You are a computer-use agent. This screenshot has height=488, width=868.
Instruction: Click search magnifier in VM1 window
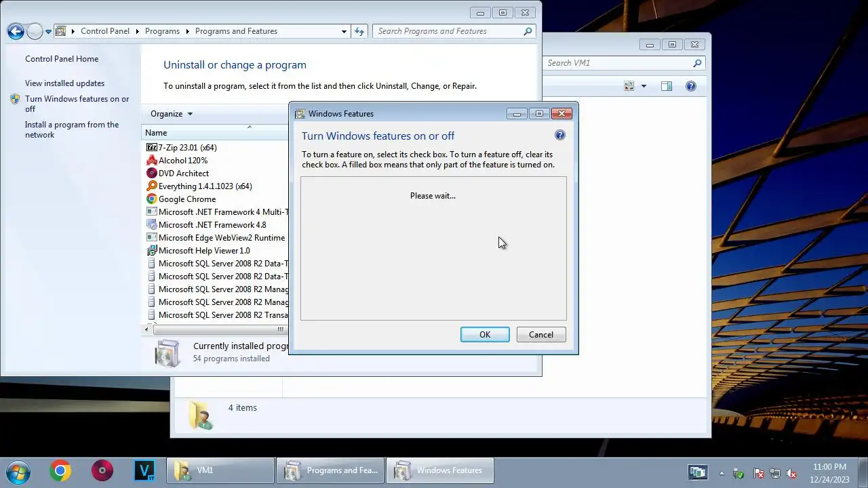[x=697, y=63]
